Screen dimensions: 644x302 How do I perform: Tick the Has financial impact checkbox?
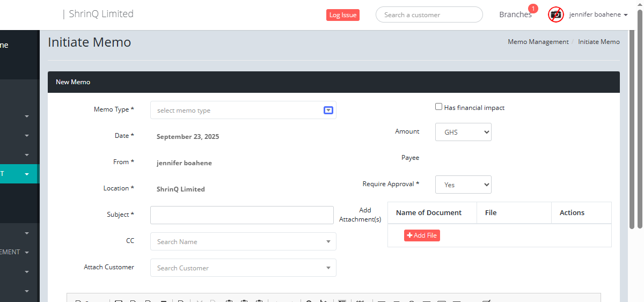click(438, 107)
